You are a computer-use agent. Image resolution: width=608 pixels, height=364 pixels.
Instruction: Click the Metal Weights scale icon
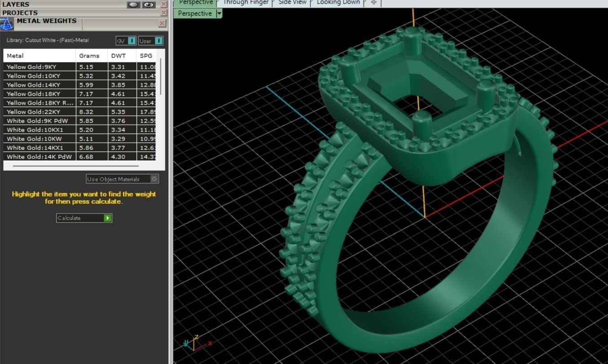coord(6,23)
